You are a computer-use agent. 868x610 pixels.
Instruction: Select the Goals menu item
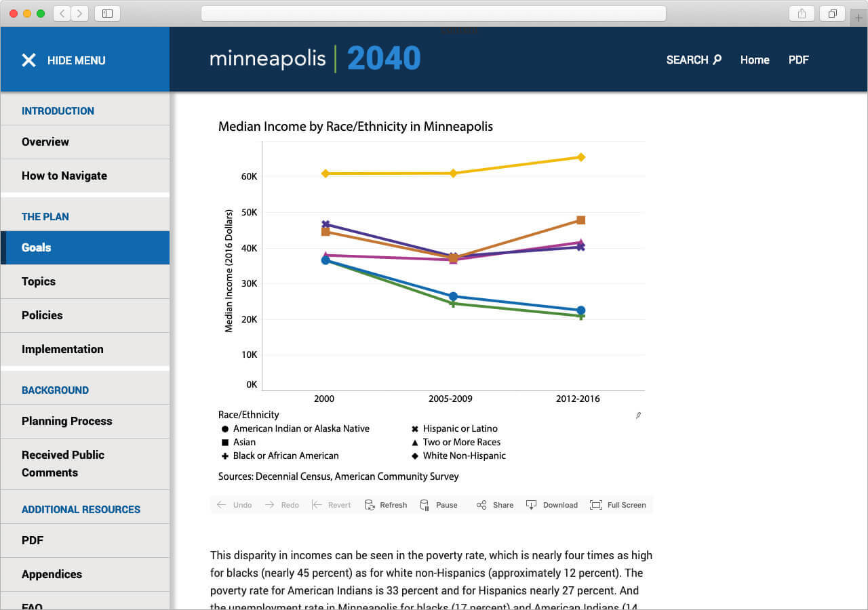(85, 247)
